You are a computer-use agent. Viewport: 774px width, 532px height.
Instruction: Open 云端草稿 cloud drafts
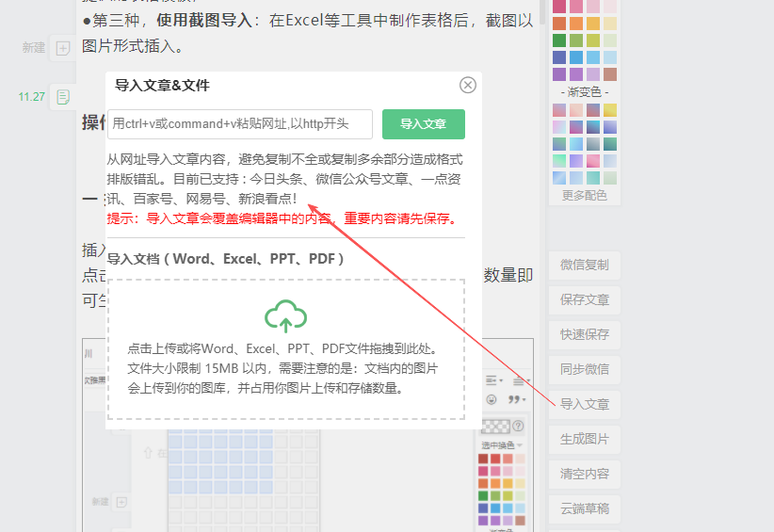pos(584,508)
